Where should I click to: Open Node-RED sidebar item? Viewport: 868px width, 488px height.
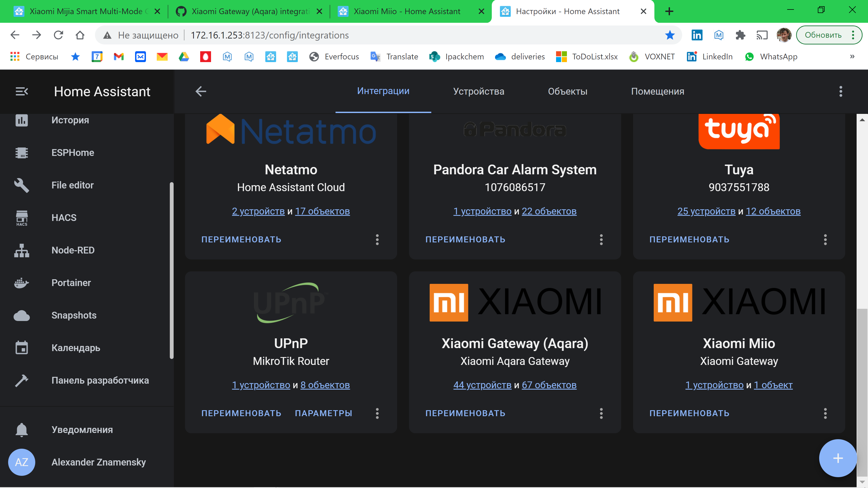tap(73, 250)
